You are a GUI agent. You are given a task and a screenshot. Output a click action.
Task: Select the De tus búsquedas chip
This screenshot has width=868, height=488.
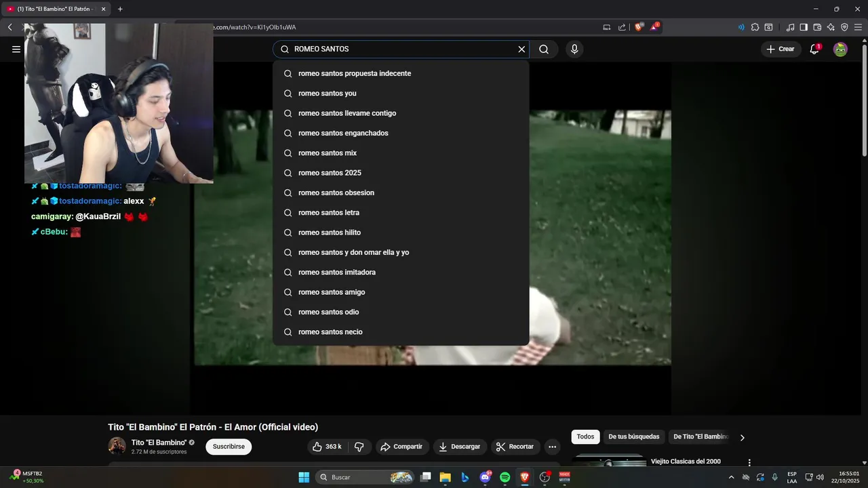[633, 436]
